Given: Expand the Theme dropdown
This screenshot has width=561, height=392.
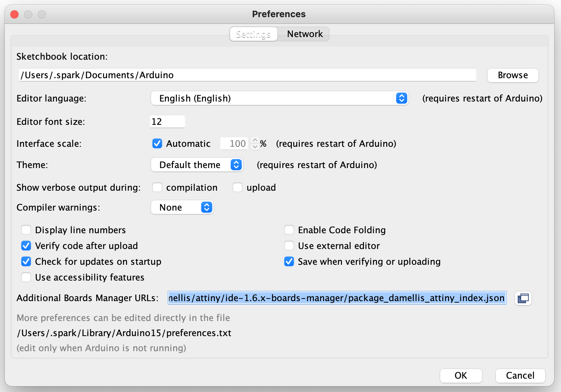Looking at the screenshot, I should pyautogui.click(x=197, y=165).
